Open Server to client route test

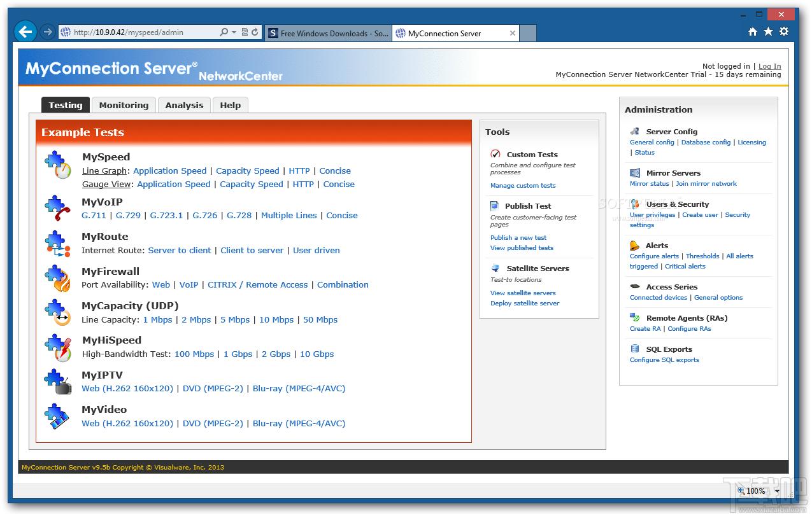(180, 250)
